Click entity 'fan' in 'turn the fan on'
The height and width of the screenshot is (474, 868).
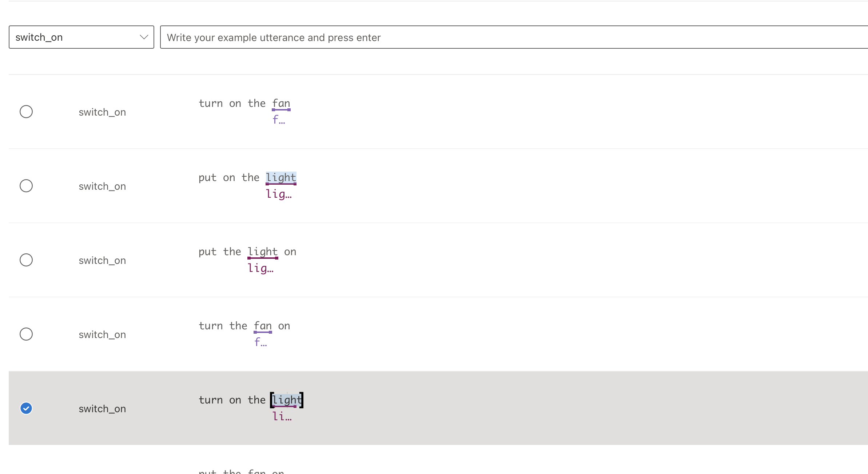(263, 326)
